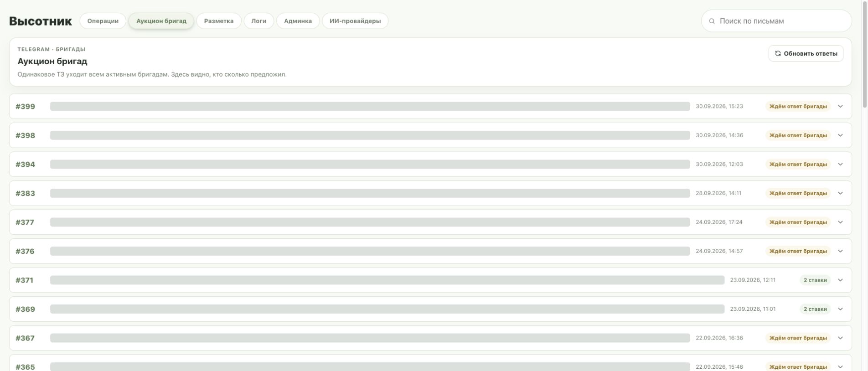Viewport: 868px width, 371px height.
Task: Click the #377 auction number
Action: (25, 222)
